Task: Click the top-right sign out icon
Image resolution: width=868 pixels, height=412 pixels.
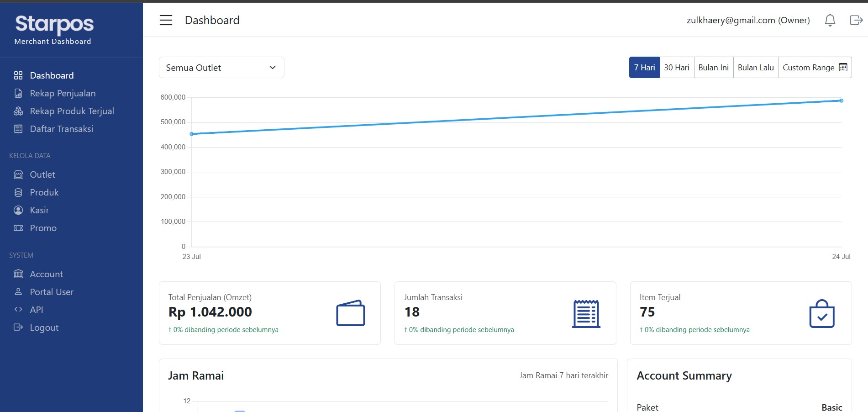Action: [856, 20]
